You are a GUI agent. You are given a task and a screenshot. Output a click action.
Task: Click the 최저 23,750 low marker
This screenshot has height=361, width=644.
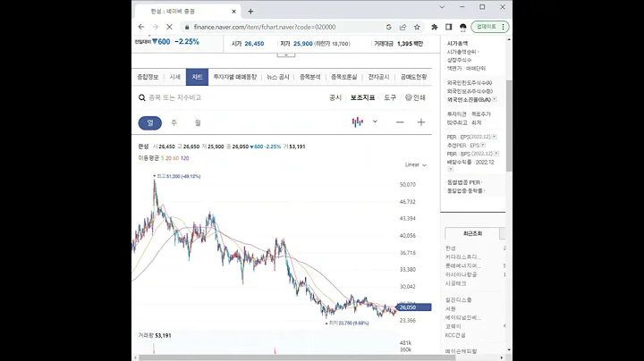click(347, 323)
